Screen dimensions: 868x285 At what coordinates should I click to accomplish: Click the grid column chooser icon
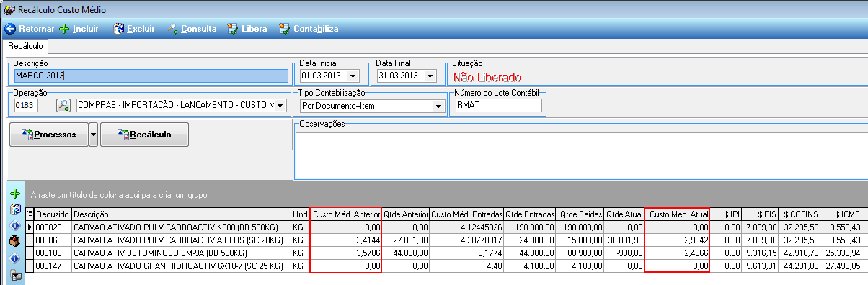coord(30,214)
